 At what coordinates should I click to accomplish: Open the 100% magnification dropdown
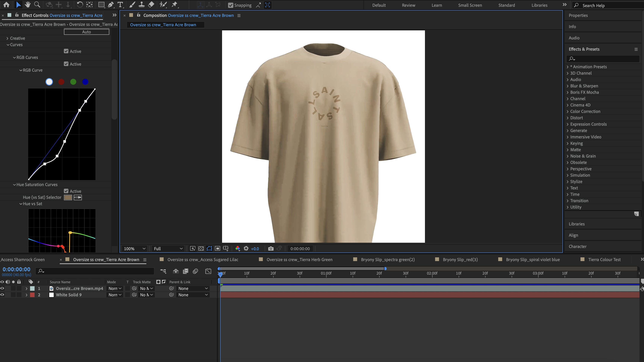click(135, 248)
